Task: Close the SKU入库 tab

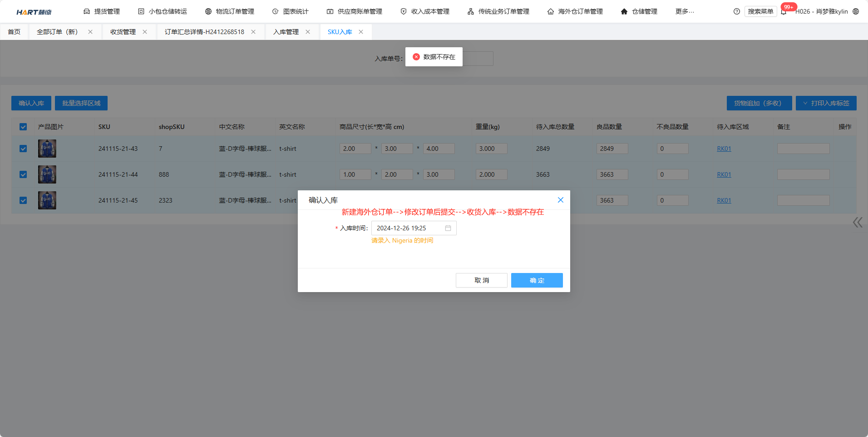Action: point(361,32)
